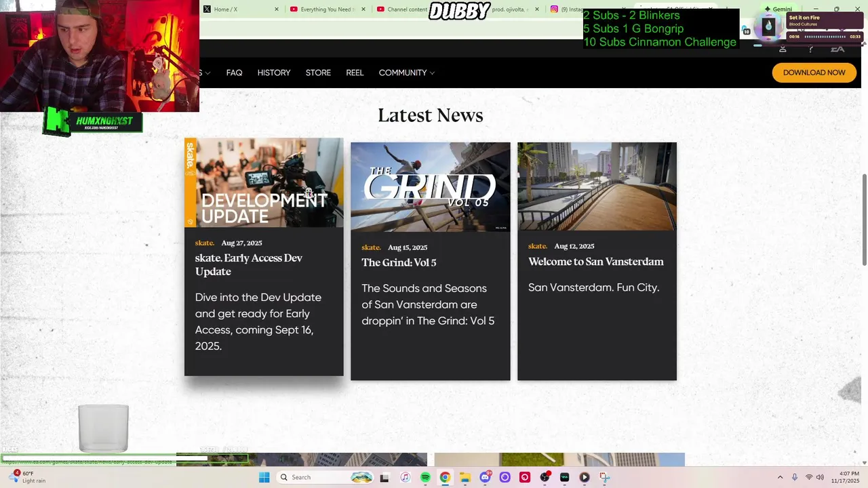Open the volume control in tray

(820, 477)
